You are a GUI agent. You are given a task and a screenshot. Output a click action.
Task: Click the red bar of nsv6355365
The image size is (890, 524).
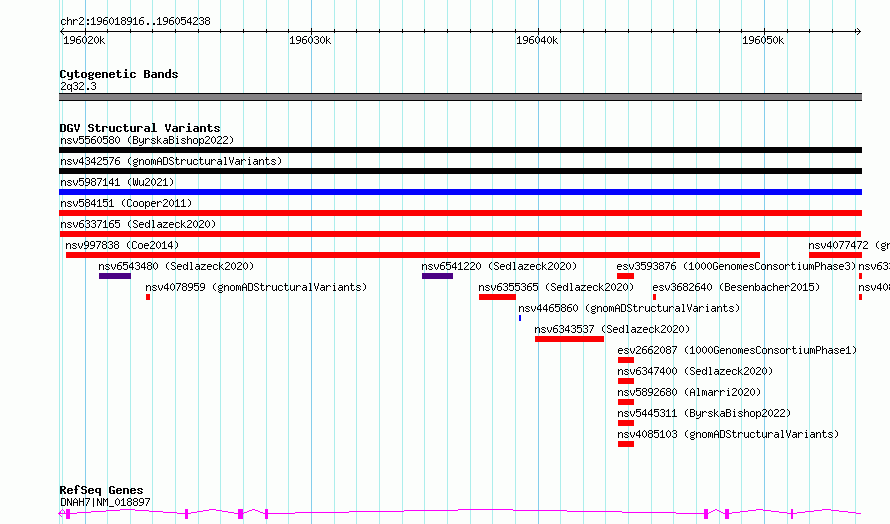pos(497,297)
